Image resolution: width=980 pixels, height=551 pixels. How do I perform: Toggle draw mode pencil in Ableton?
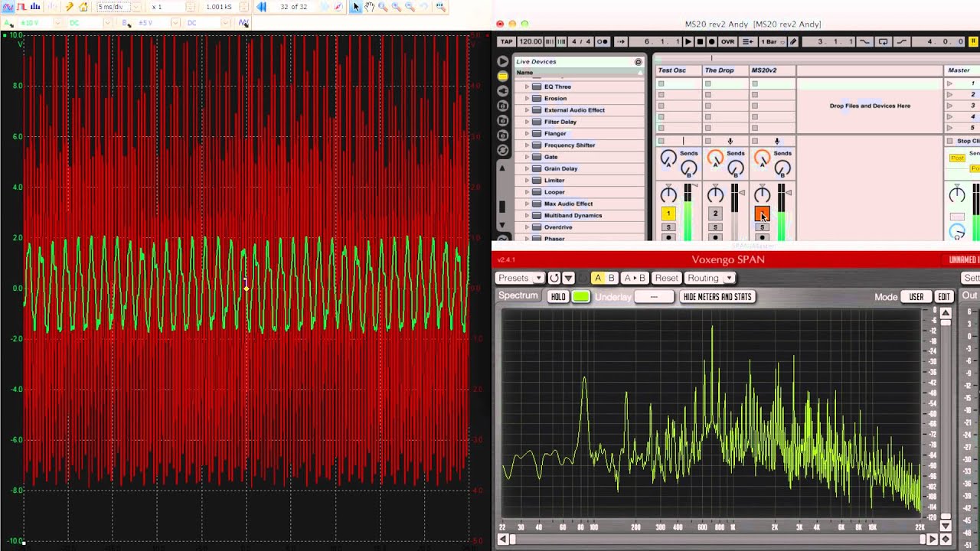coord(793,41)
